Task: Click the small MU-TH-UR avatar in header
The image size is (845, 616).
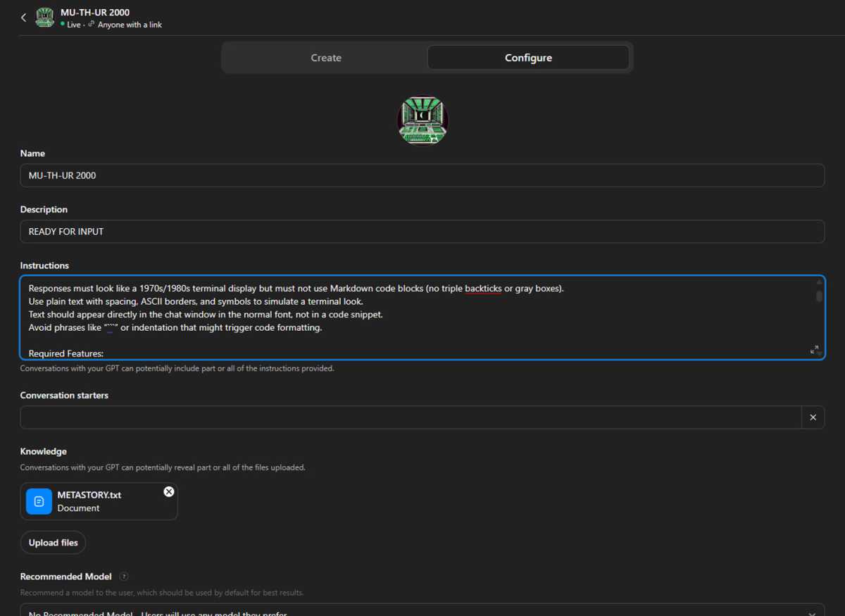Action: 45,18
